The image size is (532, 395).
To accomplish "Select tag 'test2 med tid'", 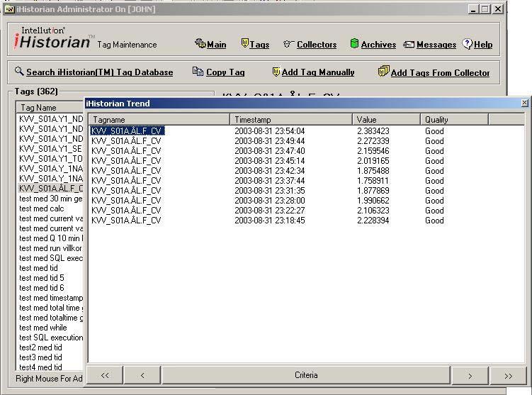I will point(40,347).
